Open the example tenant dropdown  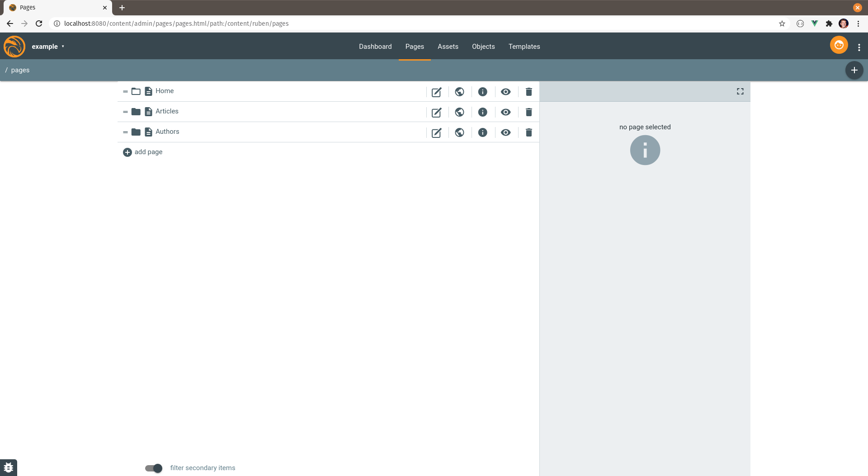(x=48, y=47)
